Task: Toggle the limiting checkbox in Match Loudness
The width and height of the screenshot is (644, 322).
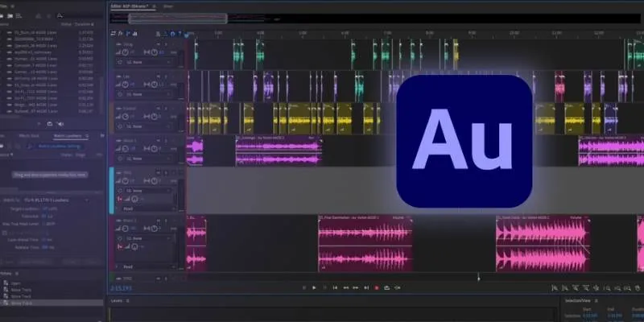Action: click(x=5, y=233)
